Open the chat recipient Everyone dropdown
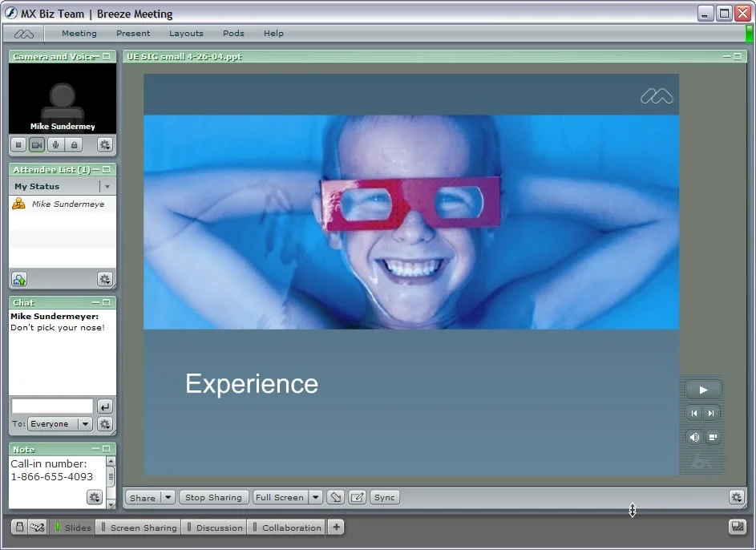This screenshot has width=756, height=550. tap(85, 424)
